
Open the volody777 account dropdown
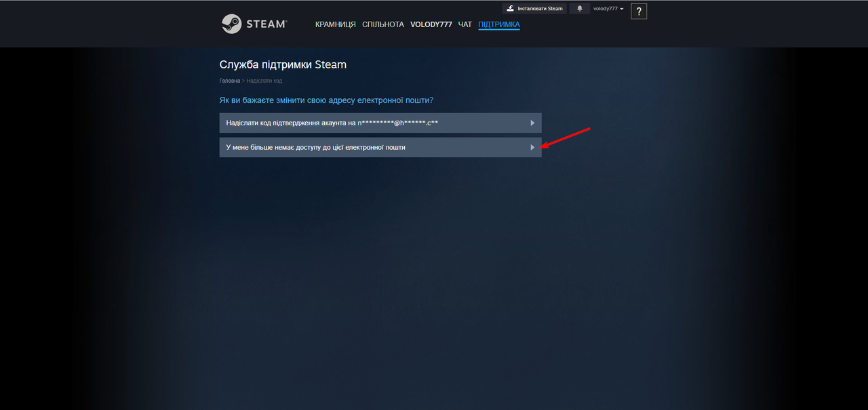[x=608, y=9]
